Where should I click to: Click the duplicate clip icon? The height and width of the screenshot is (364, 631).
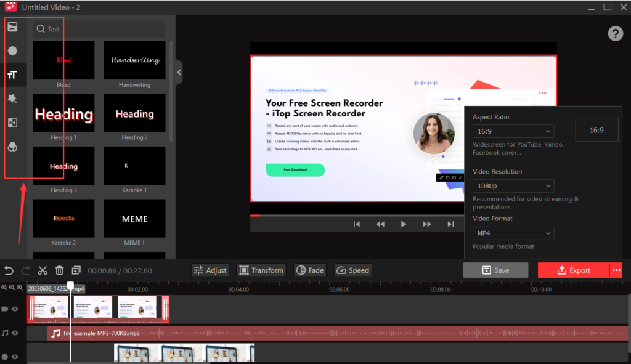pos(76,270)
